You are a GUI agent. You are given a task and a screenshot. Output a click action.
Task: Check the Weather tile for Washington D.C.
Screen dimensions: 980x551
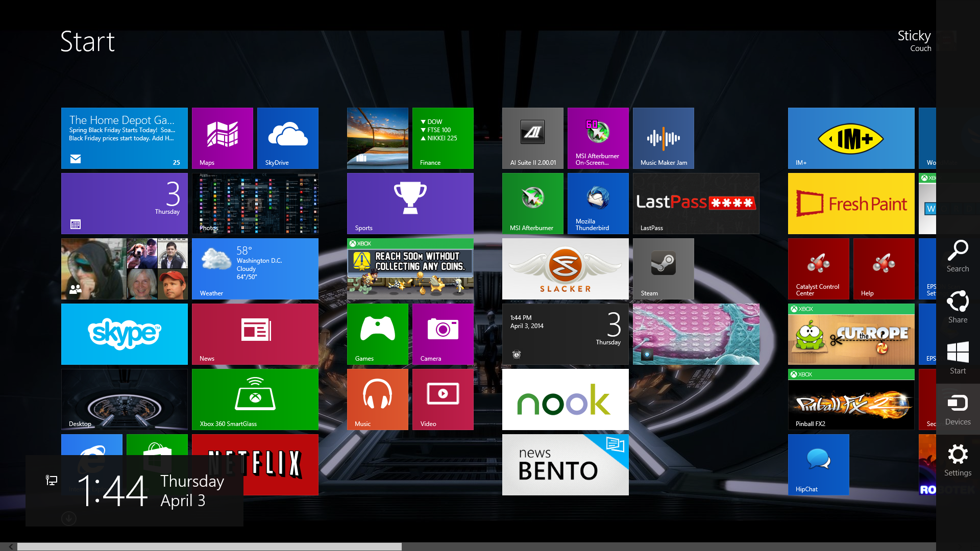tap(255, 269)
